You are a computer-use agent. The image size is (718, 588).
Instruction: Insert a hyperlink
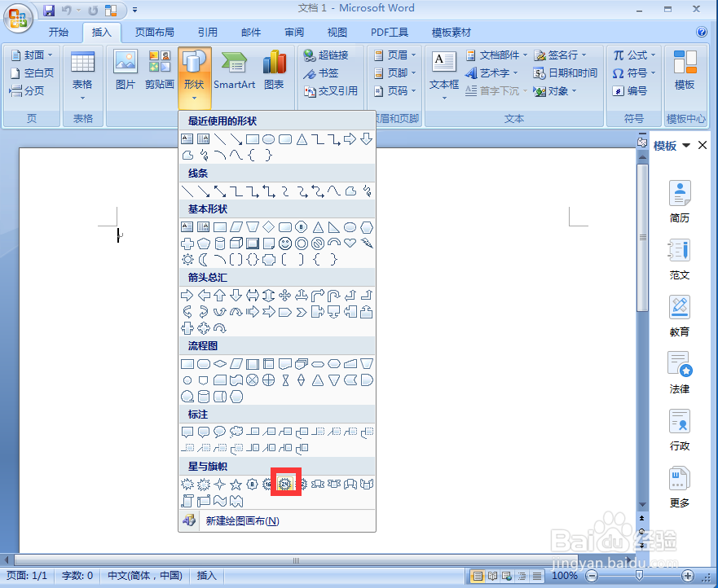[x=326, y=55]
